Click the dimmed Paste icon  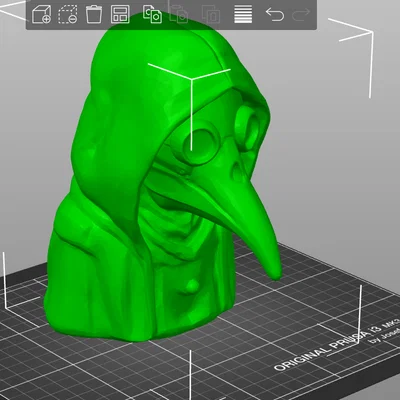(x=179, y=15)
